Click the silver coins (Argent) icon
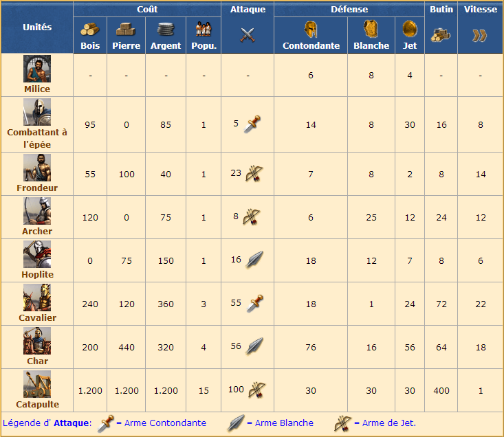Image resolution: width=504 pixels, height=437 pixels. point(166,31)
